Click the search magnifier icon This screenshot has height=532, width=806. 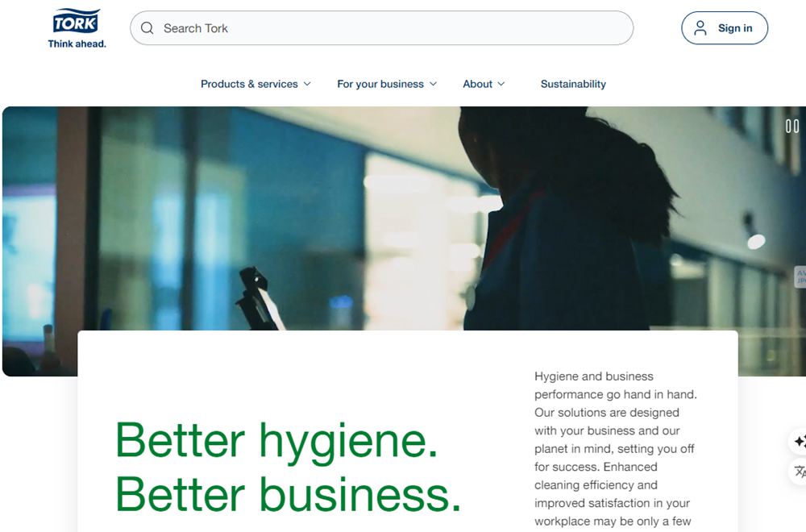[x=147, y=27]
